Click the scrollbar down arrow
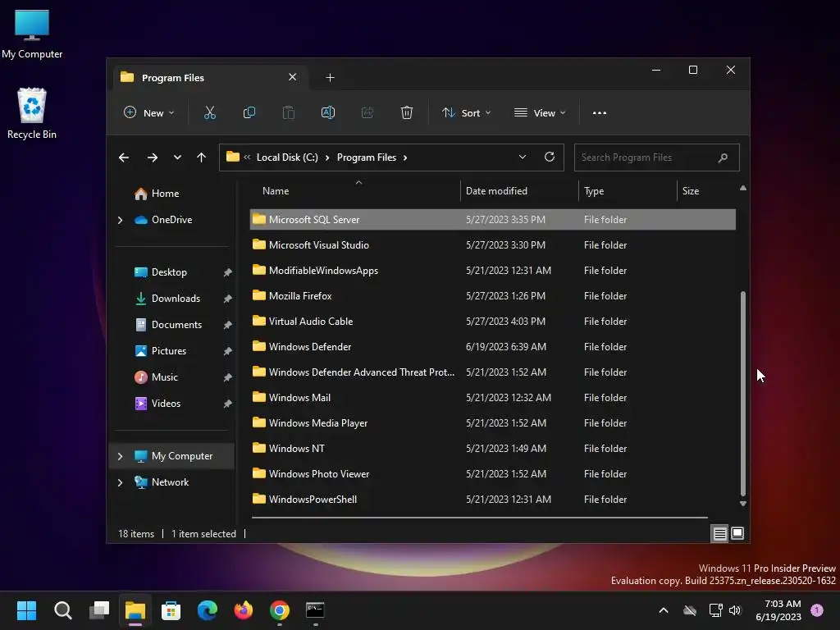 [743, 504]
